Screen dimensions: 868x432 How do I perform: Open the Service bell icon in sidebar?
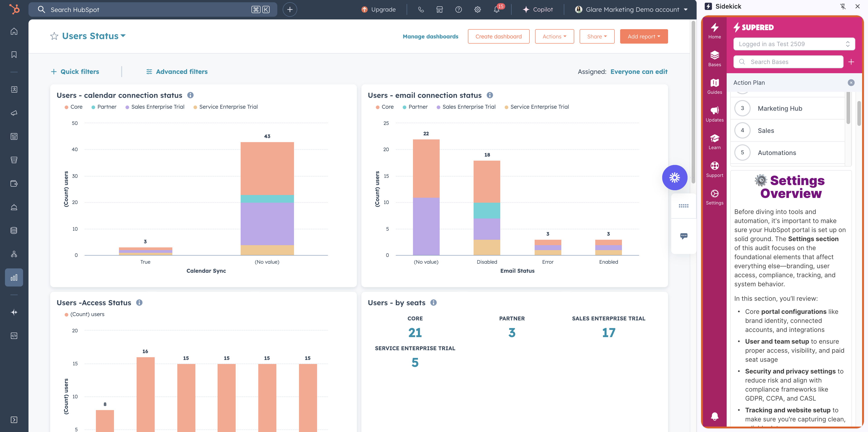[14, 207]
